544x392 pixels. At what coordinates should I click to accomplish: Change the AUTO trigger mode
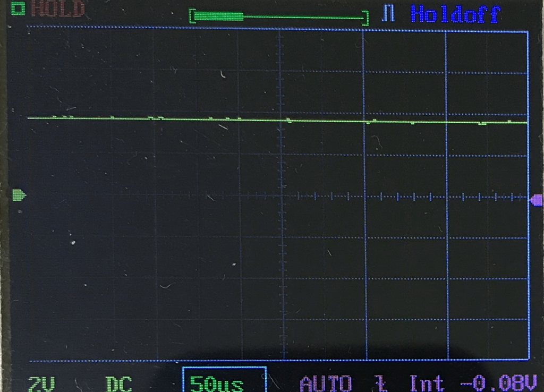[x=325, y=384]
